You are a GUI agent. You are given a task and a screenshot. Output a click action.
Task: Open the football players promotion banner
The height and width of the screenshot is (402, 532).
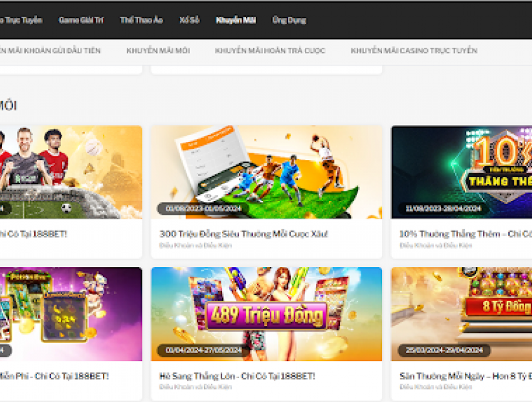tap(71, 172)
